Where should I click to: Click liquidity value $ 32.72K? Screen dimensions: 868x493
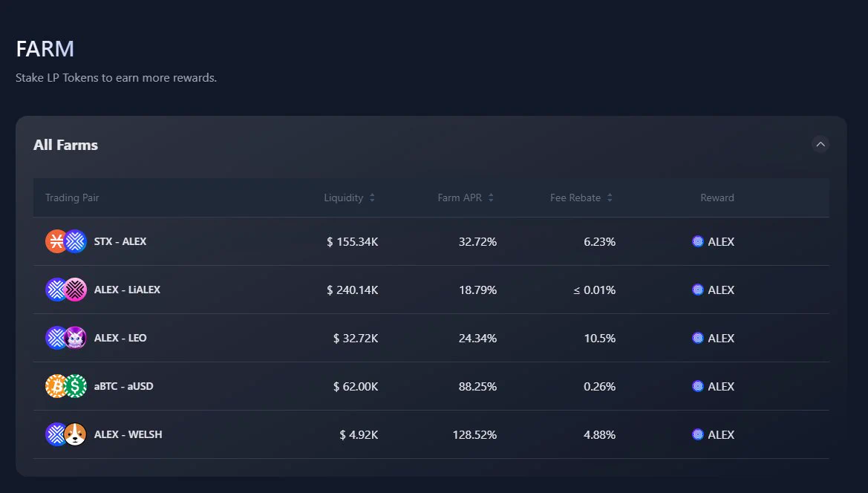(x=356, y=338)
